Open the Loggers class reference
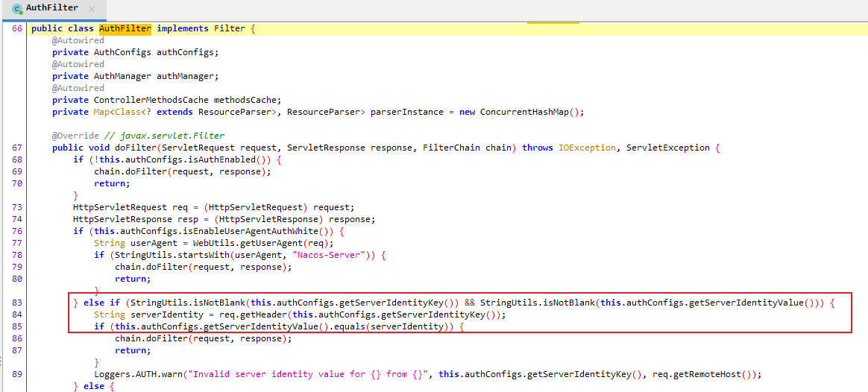The width and height of the screenshot is (868, 392). tap(113, 374)
